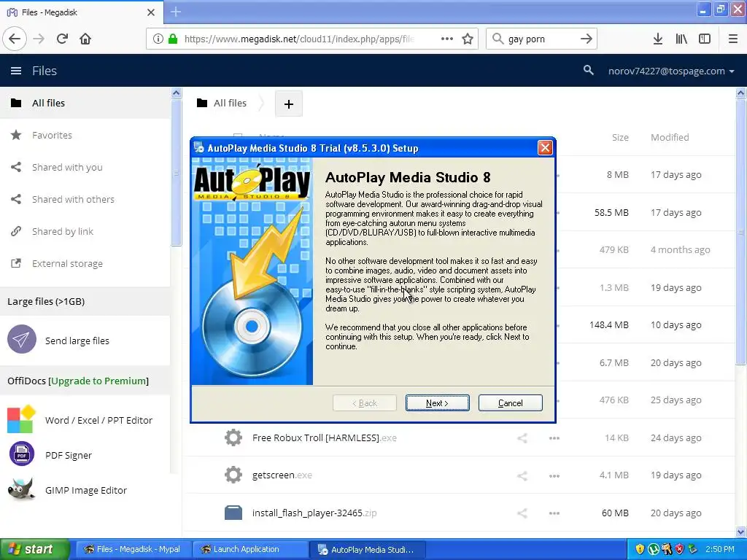Image resolution: width=747 pixels, height=560 pixels.
Task: Click the Upgrade to Premium link
Action: pos(99,381)
